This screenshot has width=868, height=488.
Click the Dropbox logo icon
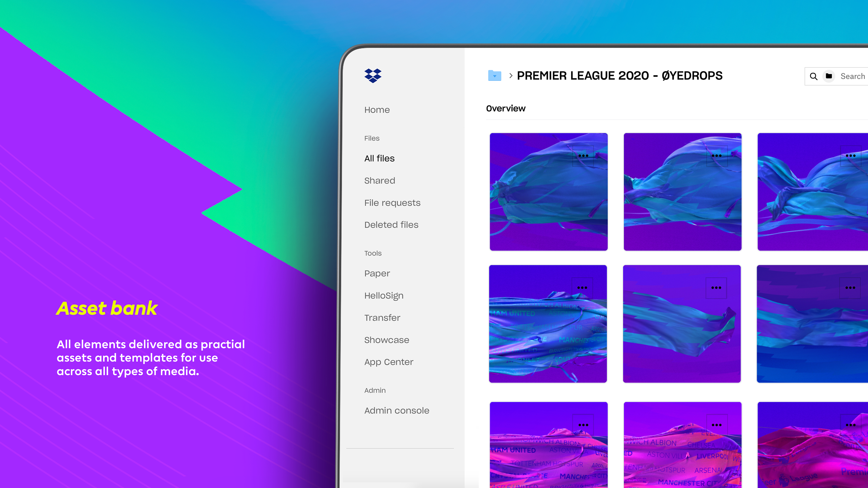click(x=373, y=76)
